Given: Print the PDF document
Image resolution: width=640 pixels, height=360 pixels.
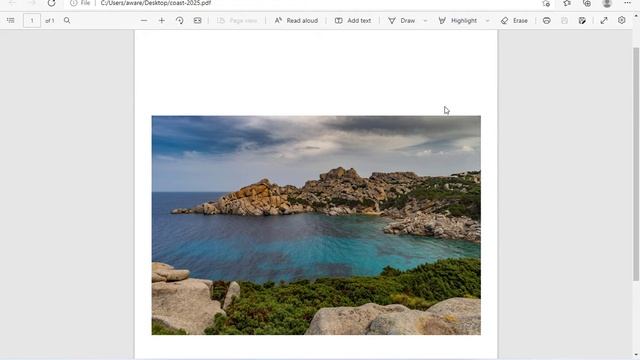Looking at the screenshot, I should click(x=547, y=20).
